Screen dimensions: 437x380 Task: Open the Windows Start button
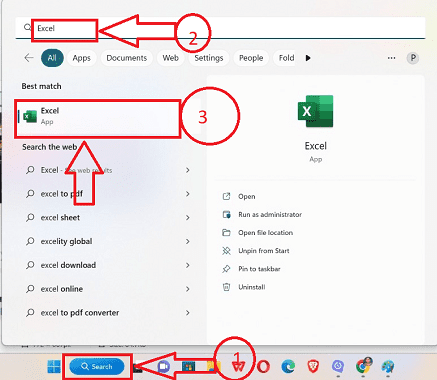54,367
